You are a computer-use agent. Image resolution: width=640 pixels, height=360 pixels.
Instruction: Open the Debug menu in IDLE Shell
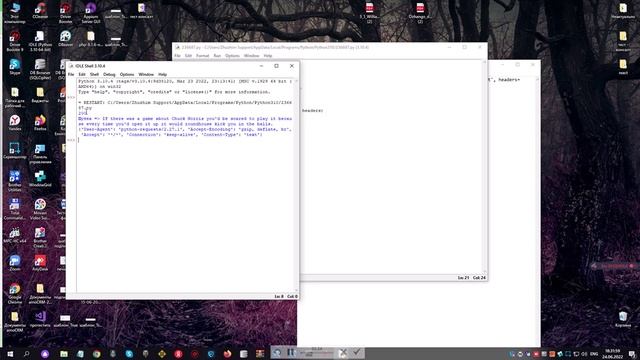click(x=109, y=74)
